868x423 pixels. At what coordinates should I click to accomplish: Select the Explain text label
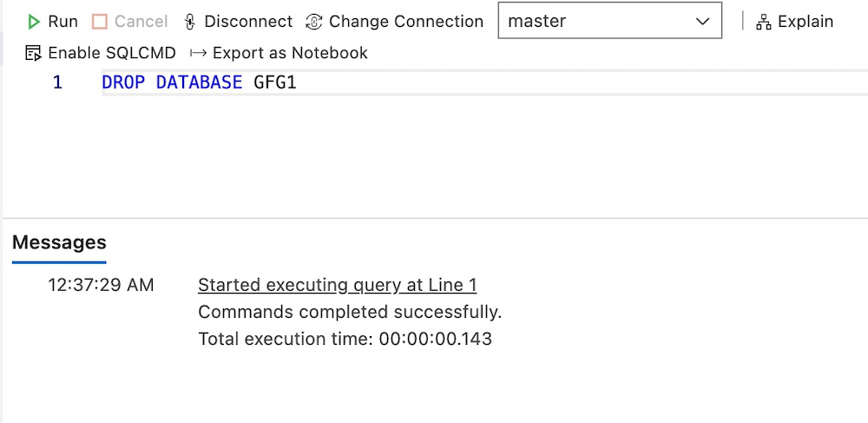tap(805, 22)
